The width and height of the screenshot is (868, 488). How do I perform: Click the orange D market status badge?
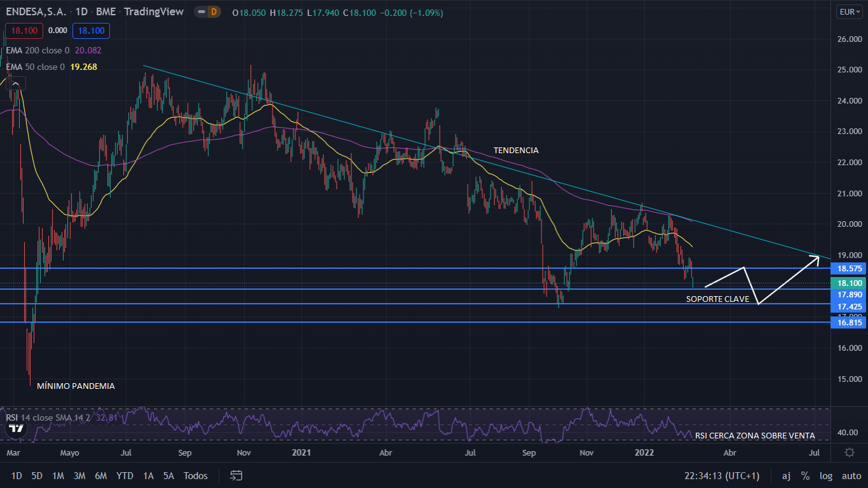pyautogui.click(x=214, y=12)
